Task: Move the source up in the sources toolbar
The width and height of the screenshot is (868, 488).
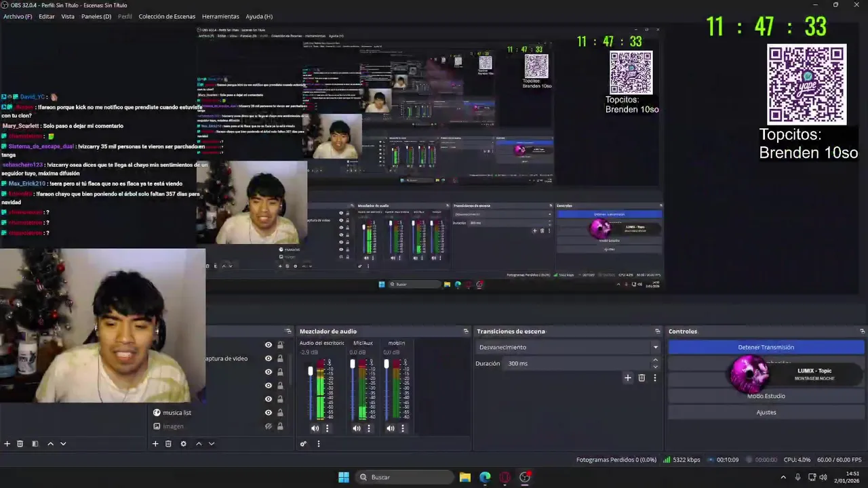Action: click(199, 444)
